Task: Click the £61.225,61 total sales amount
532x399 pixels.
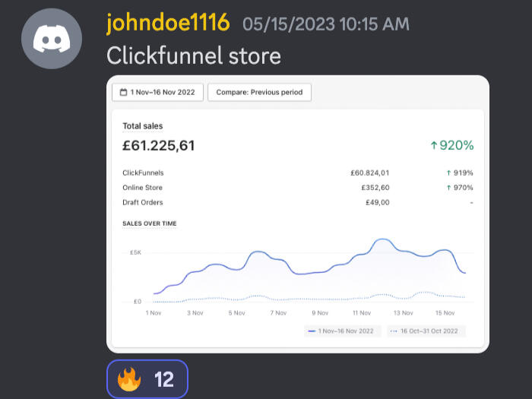Action: (x=158, y=146)
